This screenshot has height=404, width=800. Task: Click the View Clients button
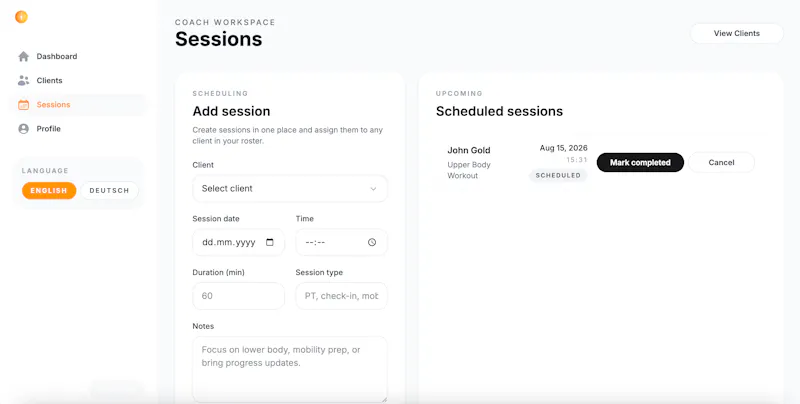point(737,33)
